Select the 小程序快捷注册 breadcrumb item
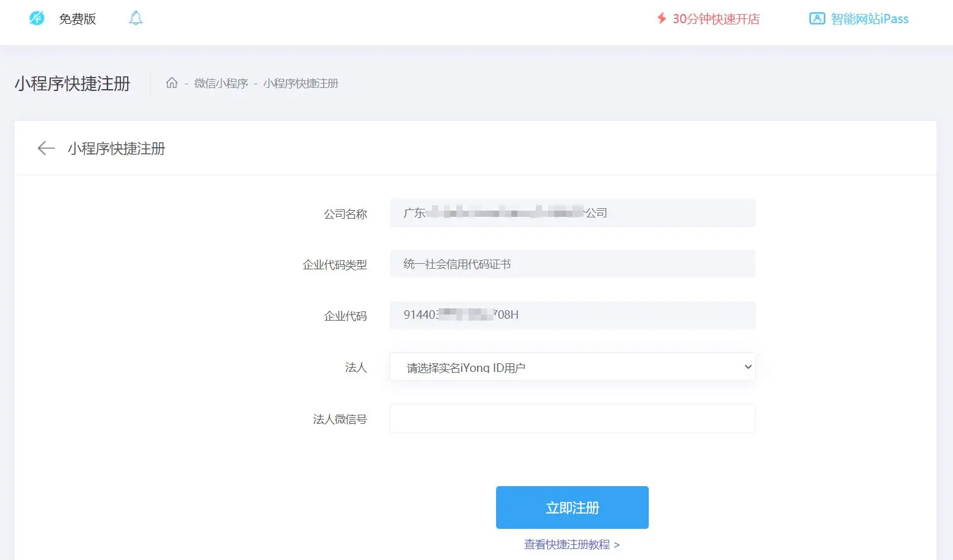 [x=301, y=84]
